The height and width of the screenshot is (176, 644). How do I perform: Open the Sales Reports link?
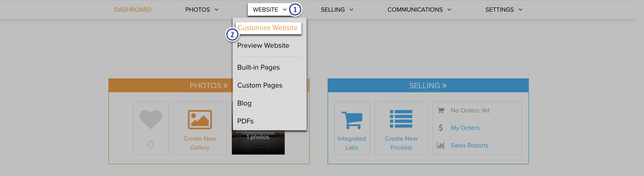pos(469,146)
